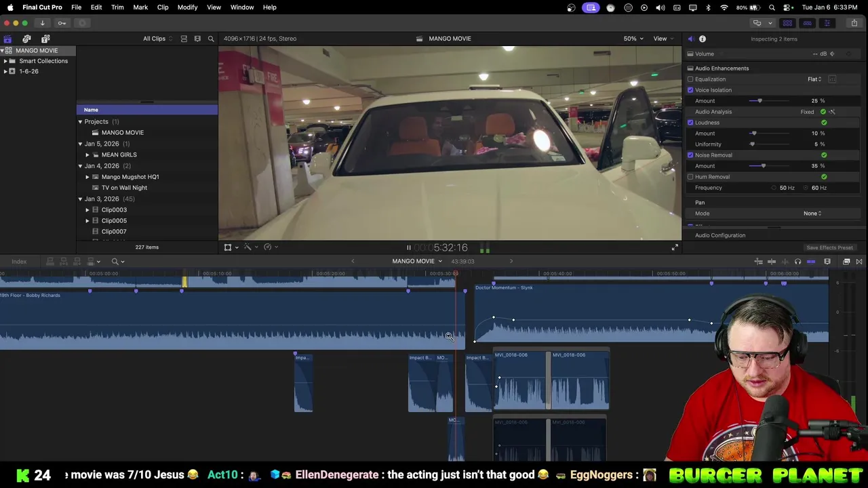
Task: Open the equalizer controls icon
Action: click(832, 79)
